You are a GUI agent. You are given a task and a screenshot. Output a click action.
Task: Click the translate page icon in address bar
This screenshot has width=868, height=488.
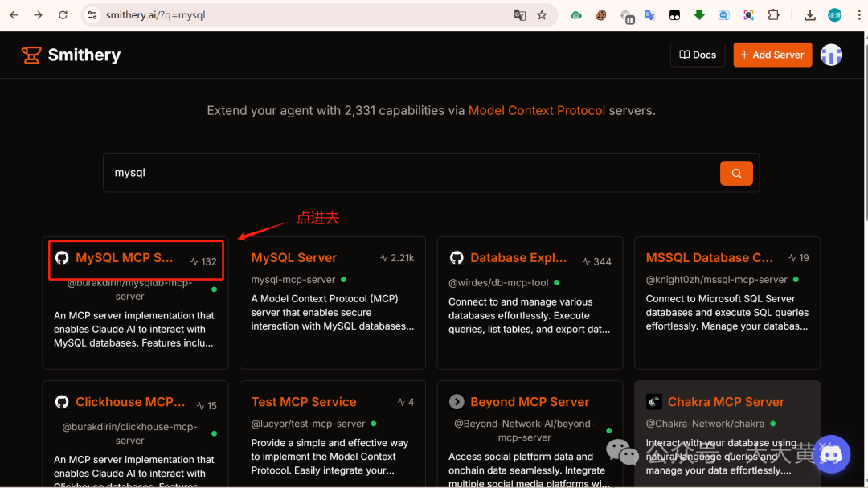519,15
